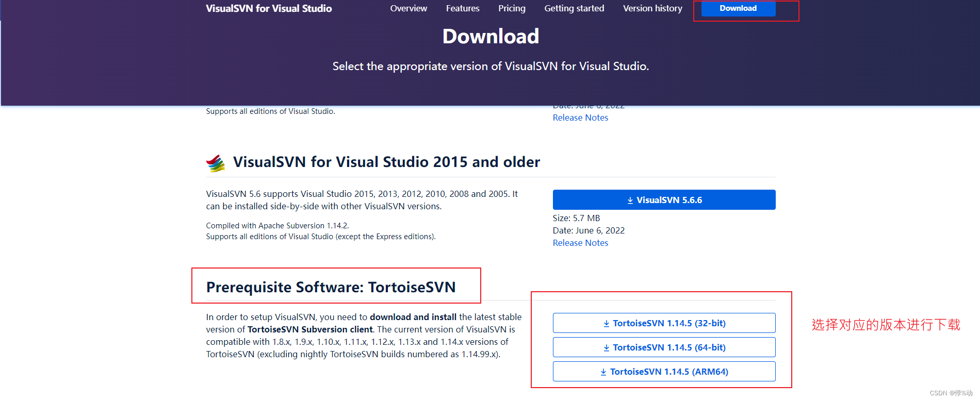980x401 pixels.
Task: Open the Version history nav item
Action: point(652,8)
